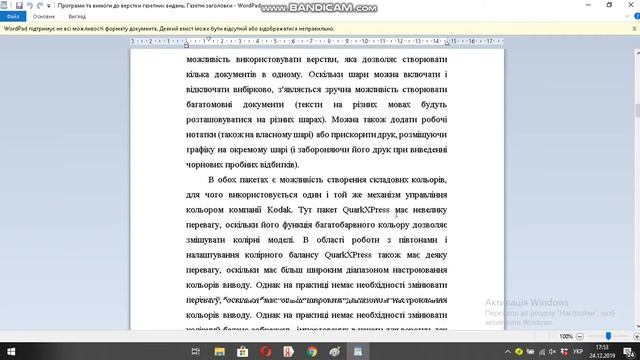This screenshot has width=640, height=360.
Task: Open the Action Center notifications icon
Action: 629,351
